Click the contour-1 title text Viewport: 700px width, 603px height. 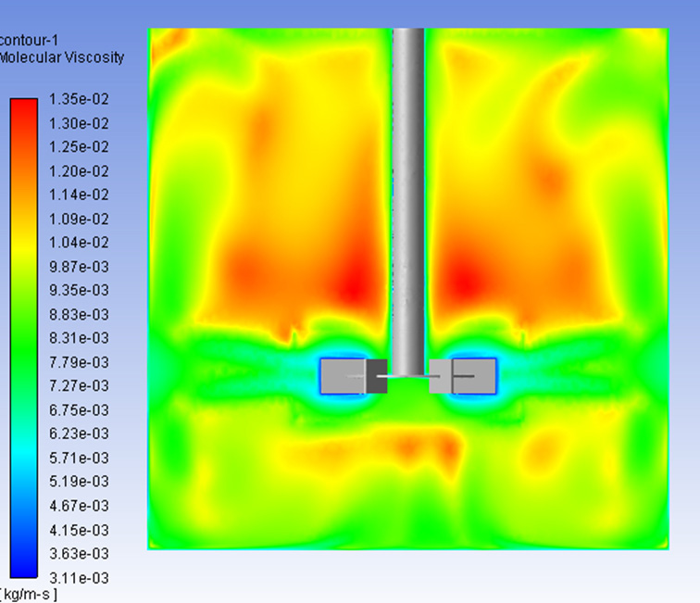click(x=29, y=41)
